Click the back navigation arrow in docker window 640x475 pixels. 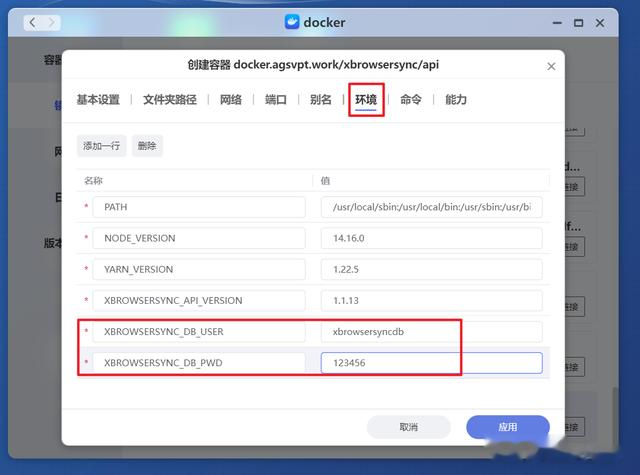pyautogui.click(x=33, y=22)
